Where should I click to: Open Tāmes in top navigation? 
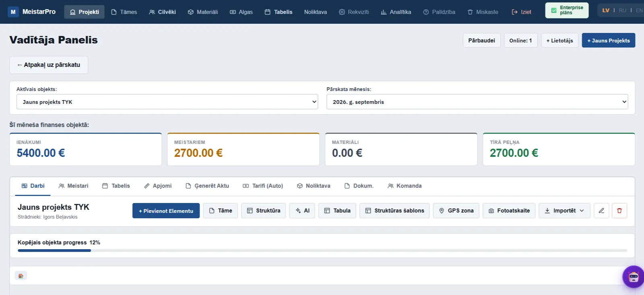[124, 12]
